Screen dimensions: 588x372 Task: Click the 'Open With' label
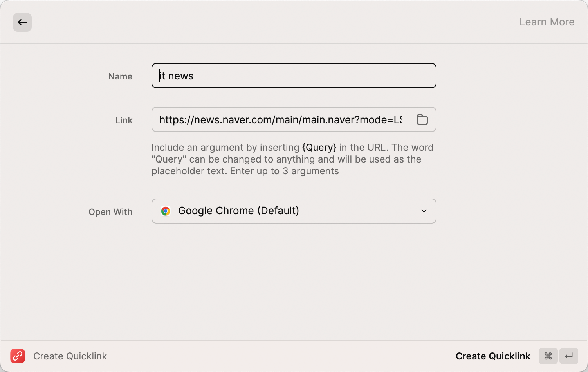coord(110,212)
